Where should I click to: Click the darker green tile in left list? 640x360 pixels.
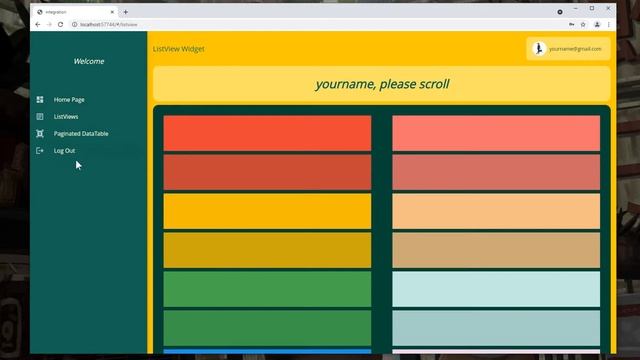(x=267, y=328)
